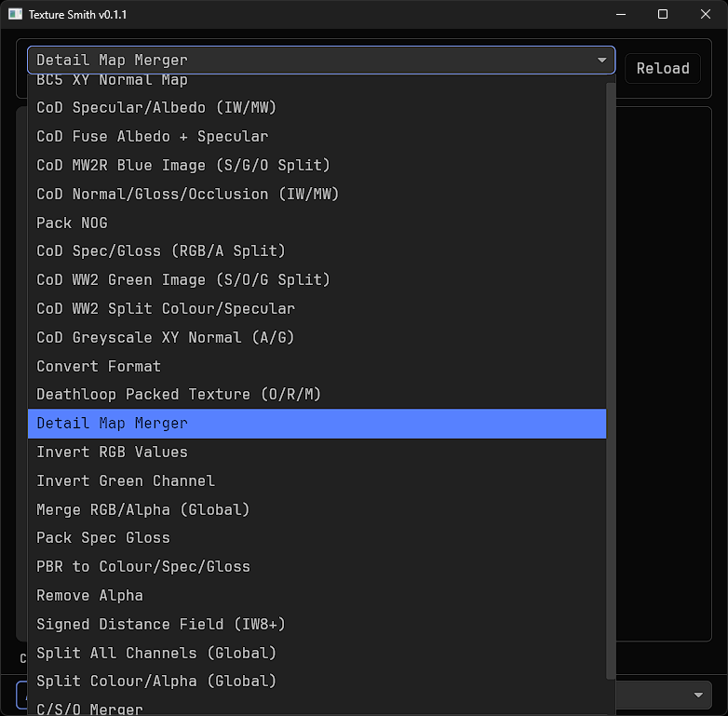
Task: Open the bottom-right dropdown arrow
Action: [x=698, y=696]
